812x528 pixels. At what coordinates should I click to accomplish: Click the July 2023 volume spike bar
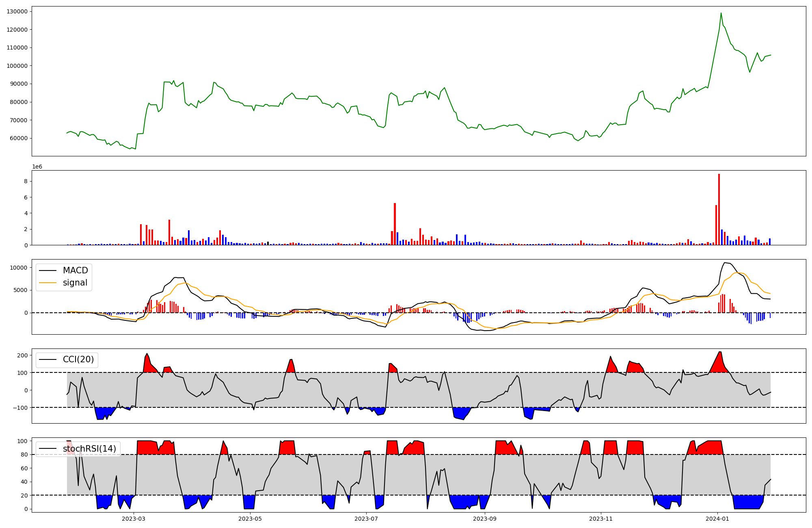point(395,224)
